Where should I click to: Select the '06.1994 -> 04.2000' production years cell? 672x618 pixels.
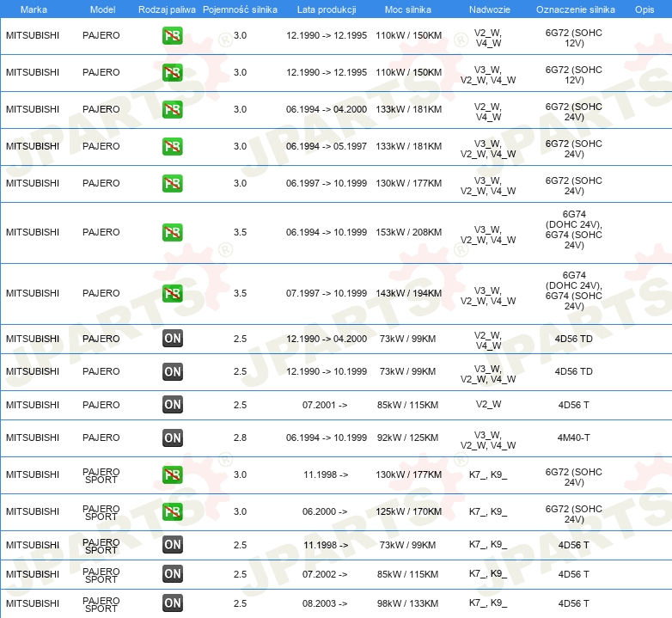tap(327, 109)
